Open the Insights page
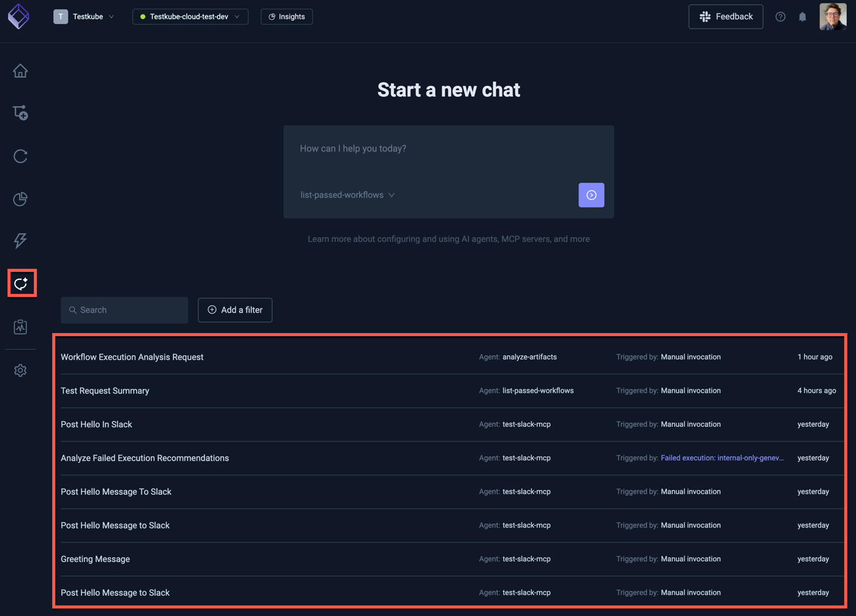 286,17
